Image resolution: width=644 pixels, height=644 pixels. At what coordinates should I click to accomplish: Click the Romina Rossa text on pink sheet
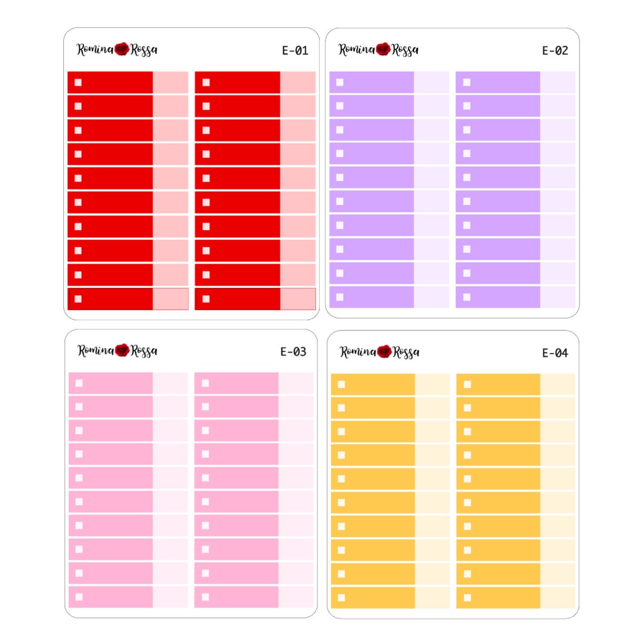(x=117, y=351)
